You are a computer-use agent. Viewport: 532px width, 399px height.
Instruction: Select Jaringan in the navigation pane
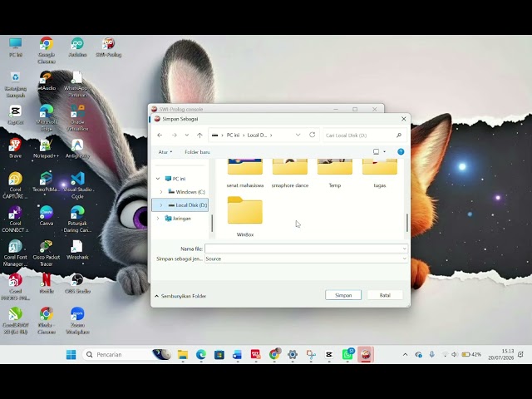coord(178,219)
